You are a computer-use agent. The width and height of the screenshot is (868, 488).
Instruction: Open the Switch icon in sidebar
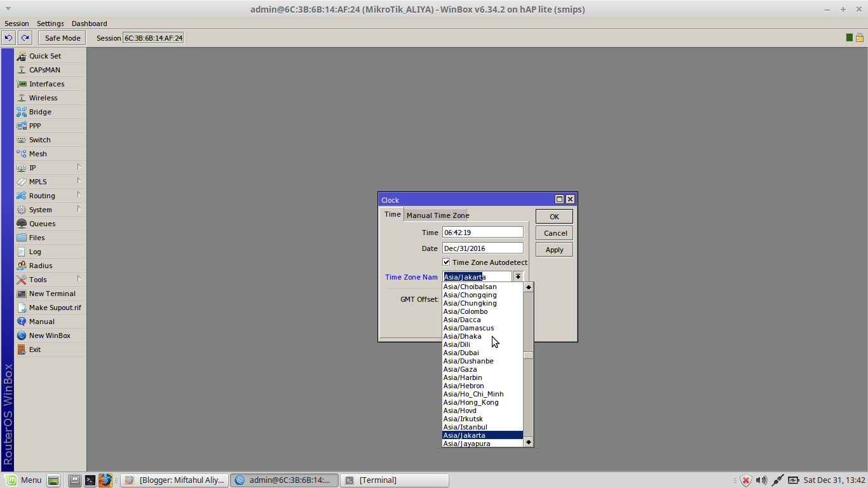(22, 140)
